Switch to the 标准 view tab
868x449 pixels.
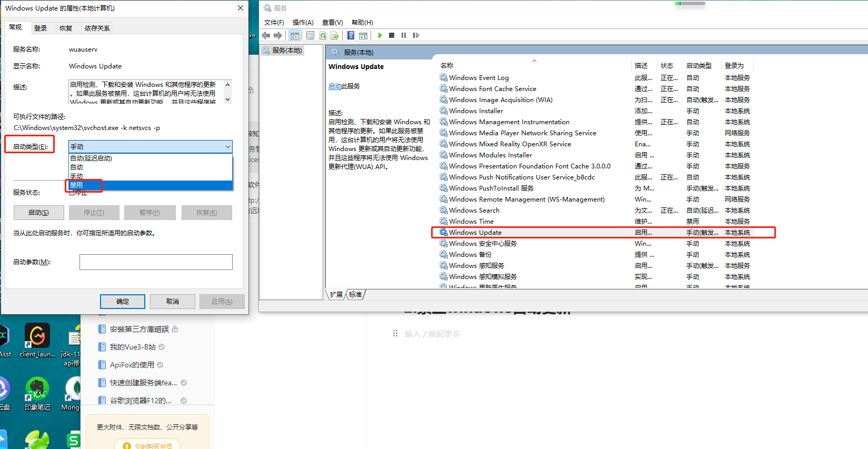(355, 294)
